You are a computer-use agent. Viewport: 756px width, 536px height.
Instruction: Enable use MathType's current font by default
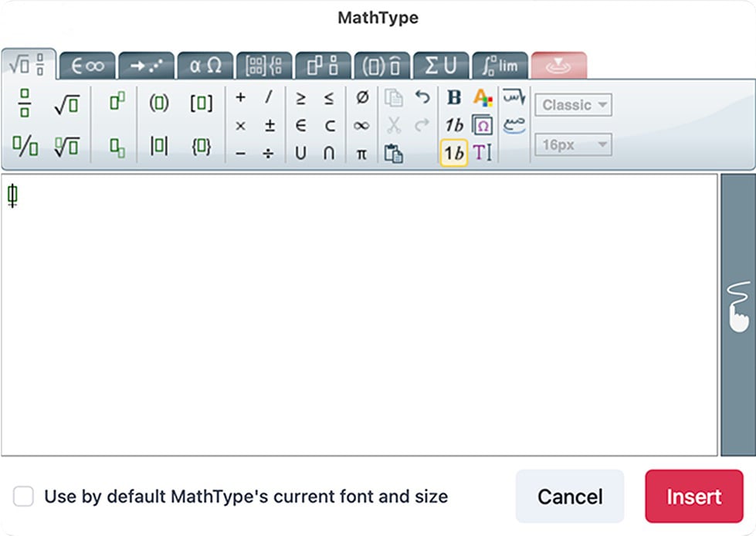(x=24, y=497)
